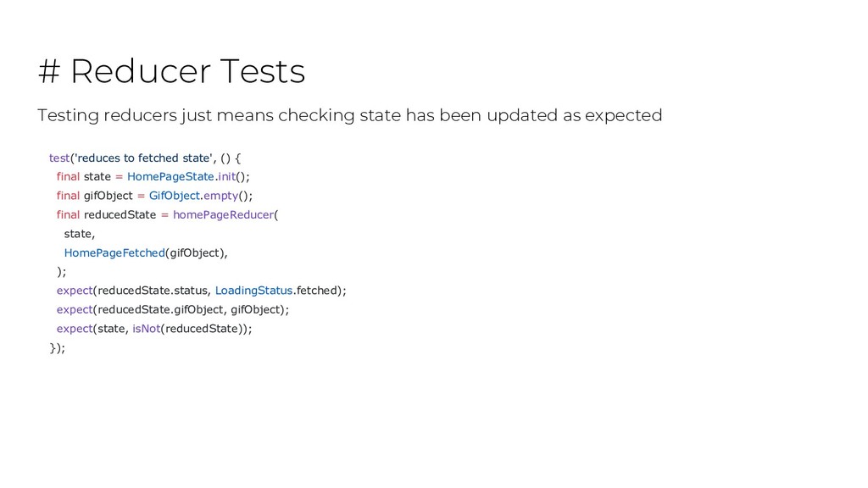Image resolution: width=868 pixels, height=488 pixels.
Task: Click the 'isNot' matcher
Action: click(146, 329)
